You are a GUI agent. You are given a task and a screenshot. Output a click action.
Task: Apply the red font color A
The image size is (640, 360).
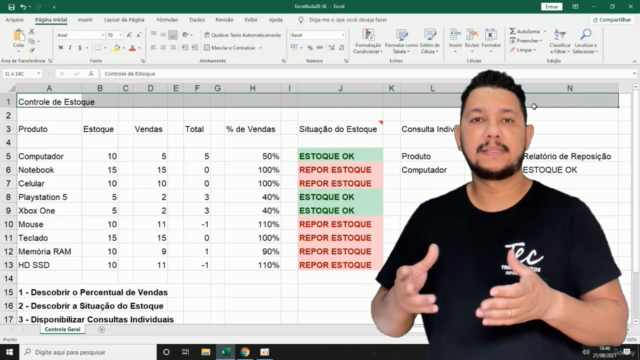(132, 48)
